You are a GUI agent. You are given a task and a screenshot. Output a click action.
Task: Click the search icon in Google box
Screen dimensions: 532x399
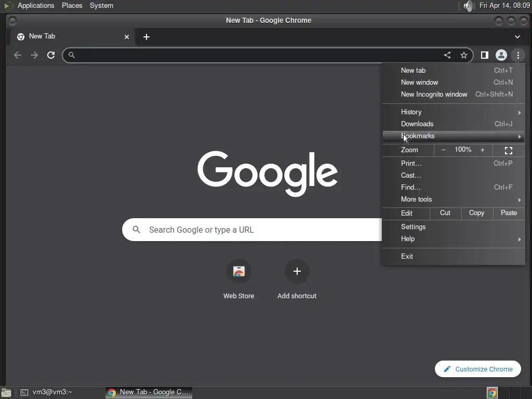tap(137, 230)
